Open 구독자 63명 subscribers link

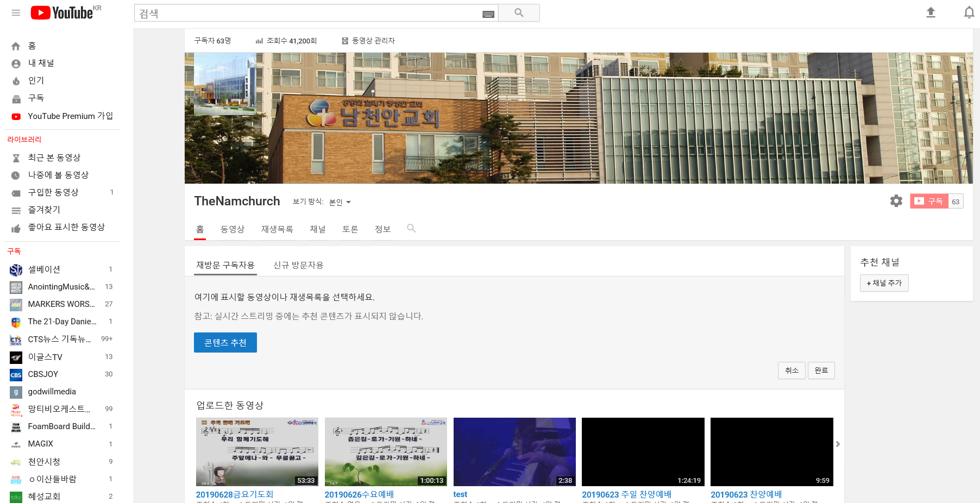213,41
